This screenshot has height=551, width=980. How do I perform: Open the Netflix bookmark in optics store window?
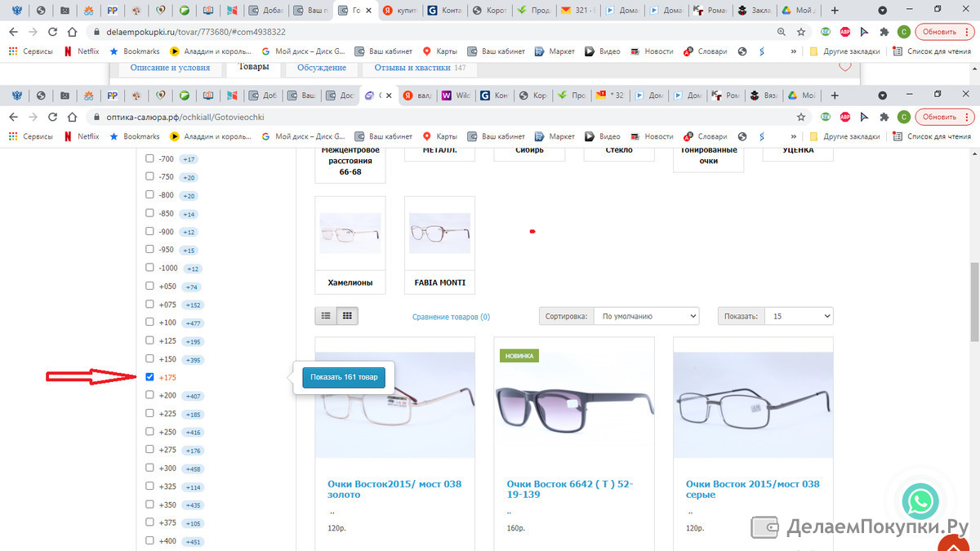pos(81,136)
